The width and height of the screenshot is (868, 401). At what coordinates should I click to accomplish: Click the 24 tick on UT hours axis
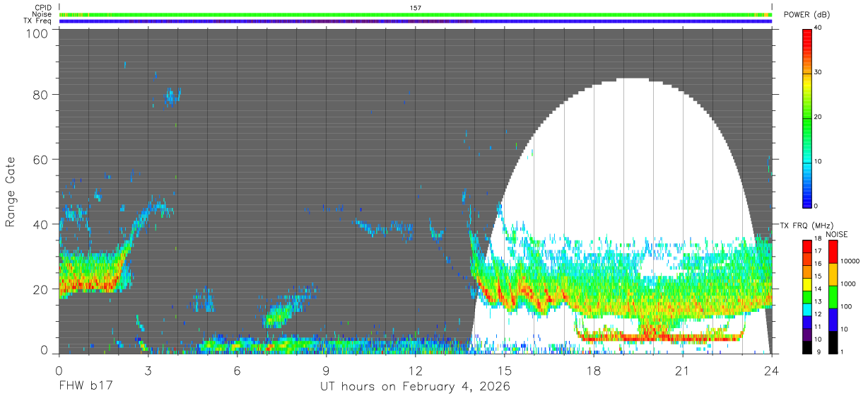772,370
